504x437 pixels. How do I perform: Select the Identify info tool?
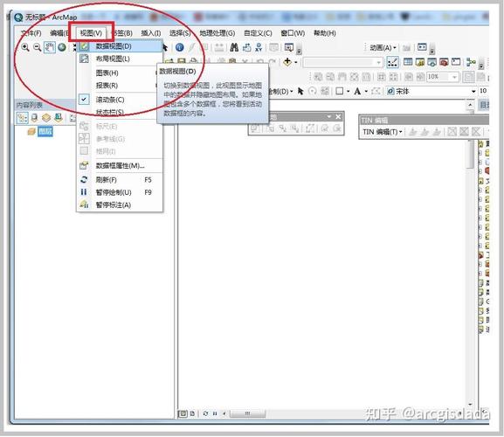click(x=180, y=47)
